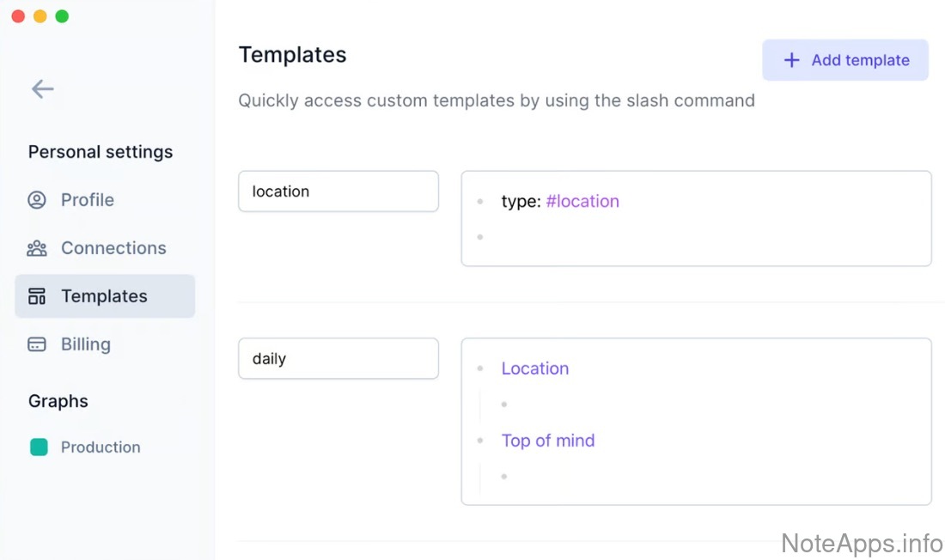The image size is (945, 560).
Task: Go back using the left arrow icon
Action: 42,88
